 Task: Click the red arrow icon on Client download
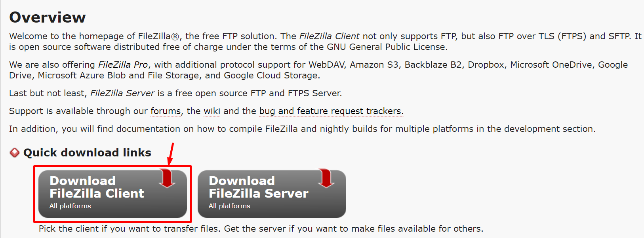[167, 178]
